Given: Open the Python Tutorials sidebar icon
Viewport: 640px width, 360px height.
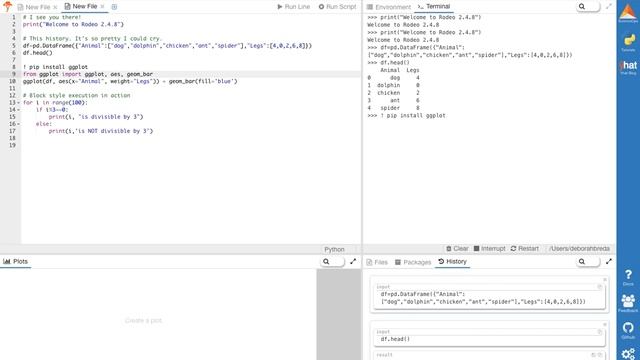Looking at the screenshot, I should (628, 42).
